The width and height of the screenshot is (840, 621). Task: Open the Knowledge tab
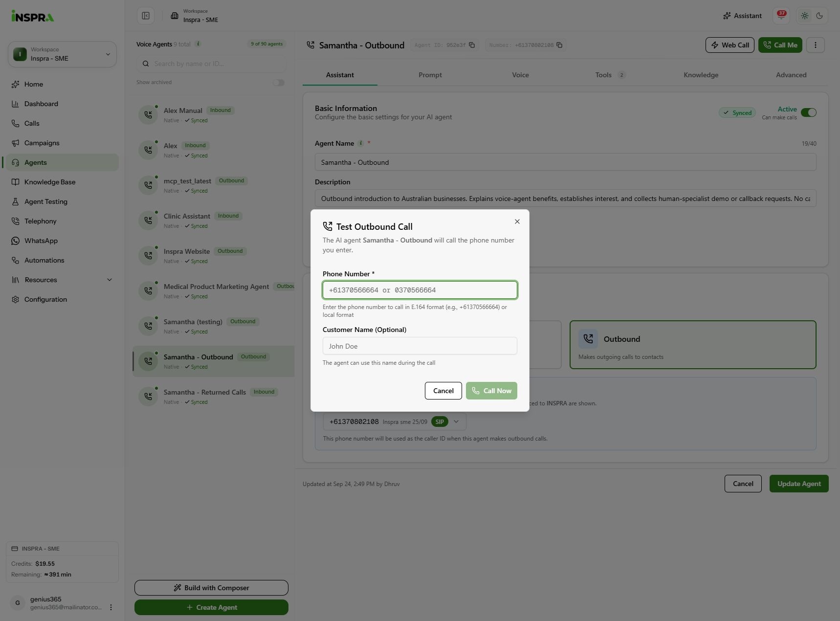[x=701, y=75]
